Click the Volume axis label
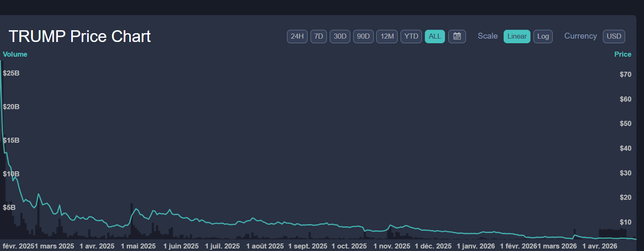The image size is (644, 251). 15,54
